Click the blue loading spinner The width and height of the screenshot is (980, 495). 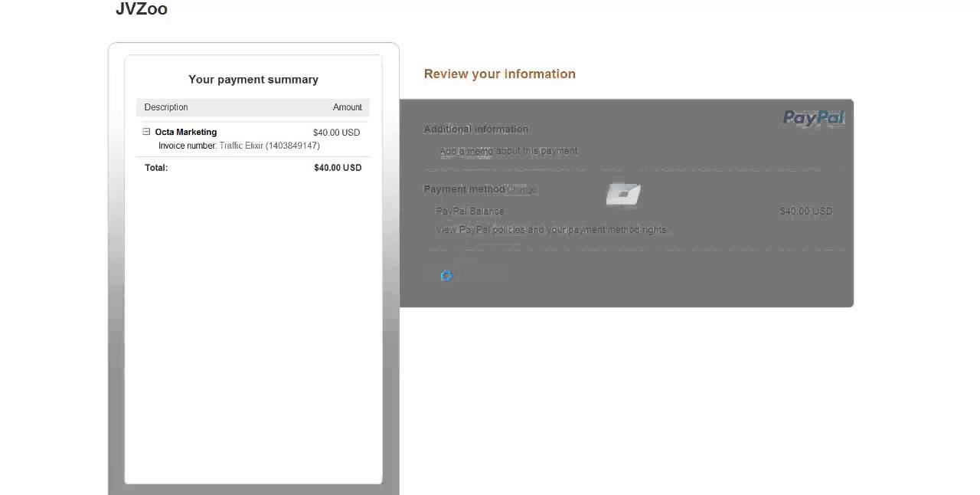point(446,276)
